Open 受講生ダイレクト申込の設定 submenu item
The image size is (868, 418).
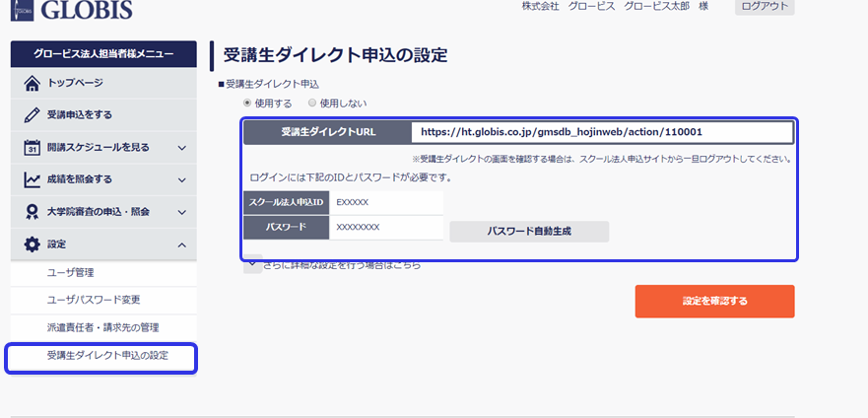coord(101,357)
